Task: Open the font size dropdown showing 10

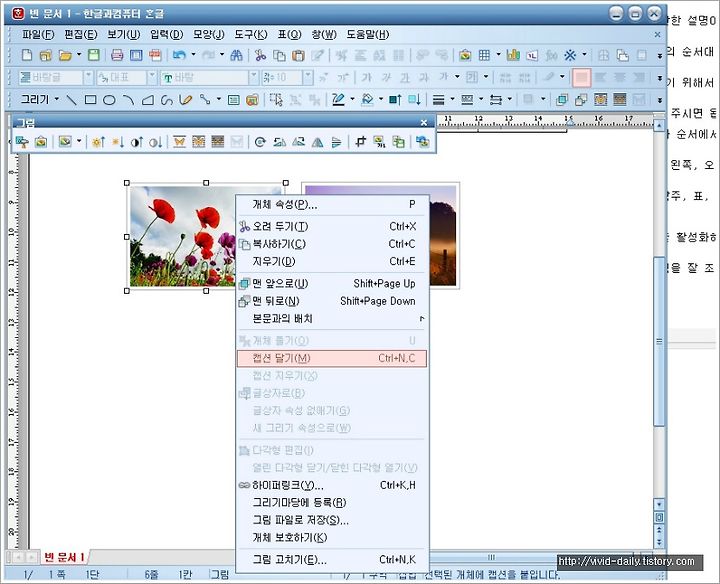Action: pyautogui.click(x=309, y=78)
